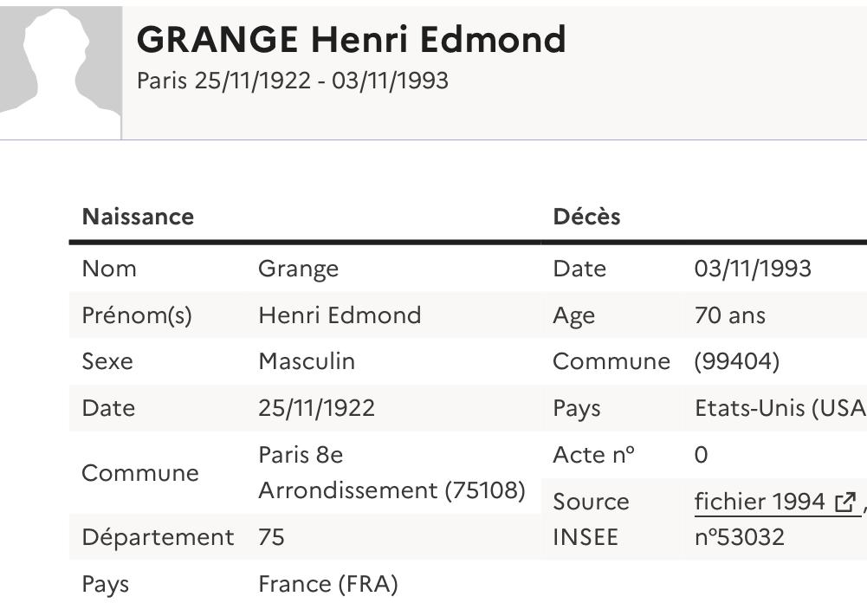
Task: Click the birth country France (FRA)
Action: pyautogui.click(x=327, y=584)
